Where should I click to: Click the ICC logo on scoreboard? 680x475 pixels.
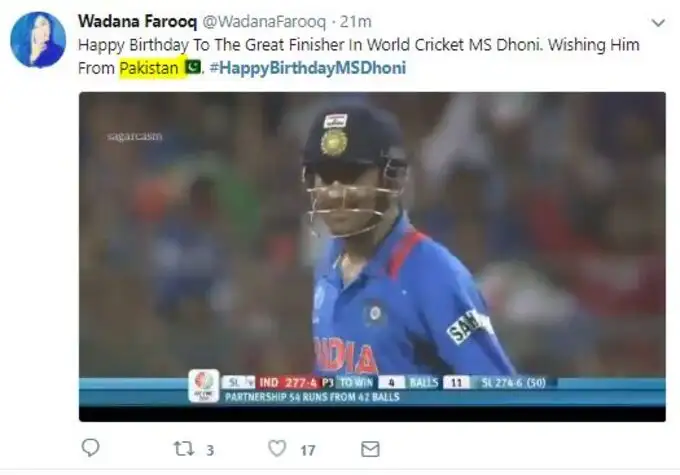(203, 385)
